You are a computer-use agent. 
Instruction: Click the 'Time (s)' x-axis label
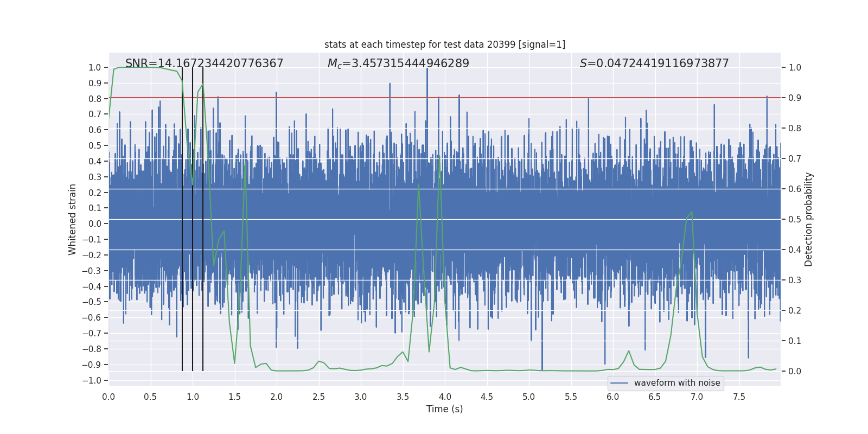[x=444, y=409]
